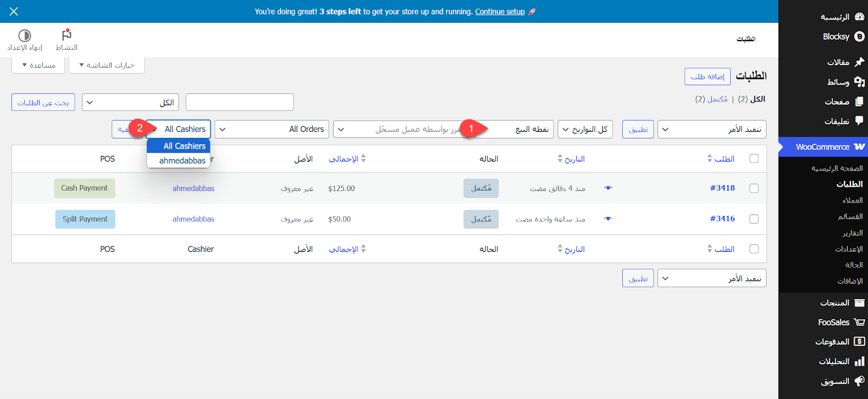Viewport: 868px width, 399px height.
Task: Select checkbox for order #3418
Action: [754, 188]
